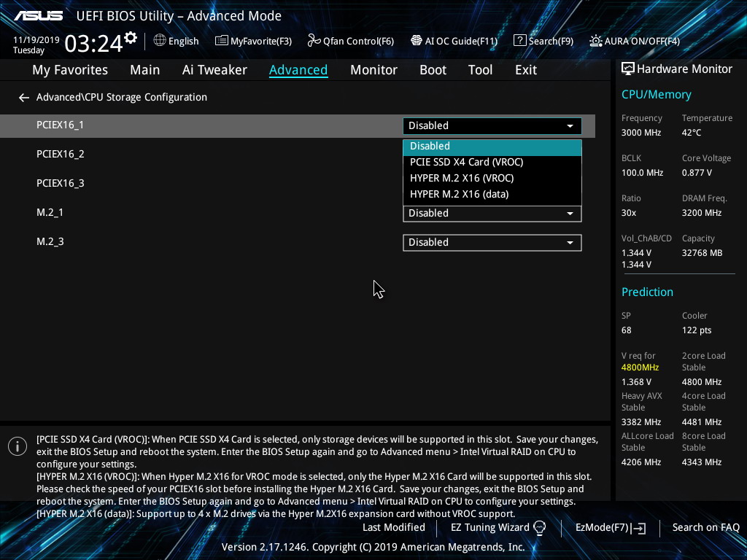Click the EzMode exit arrow icon
The width and height of the screenshot is (747, 560).
[x=638, y=528]
